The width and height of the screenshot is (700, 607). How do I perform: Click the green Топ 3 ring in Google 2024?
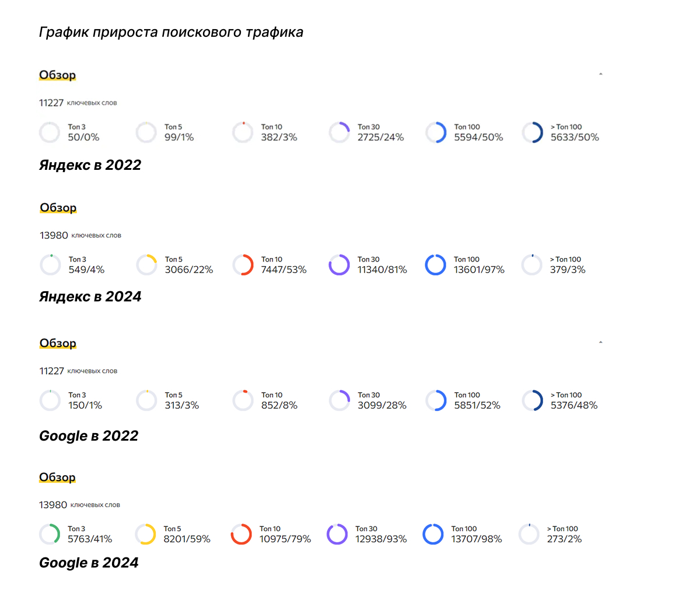point(50,534)
